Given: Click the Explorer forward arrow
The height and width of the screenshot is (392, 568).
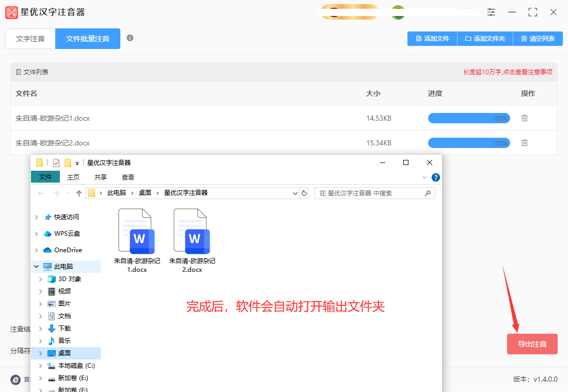Looking at the screenshot, I should point(56,193).
